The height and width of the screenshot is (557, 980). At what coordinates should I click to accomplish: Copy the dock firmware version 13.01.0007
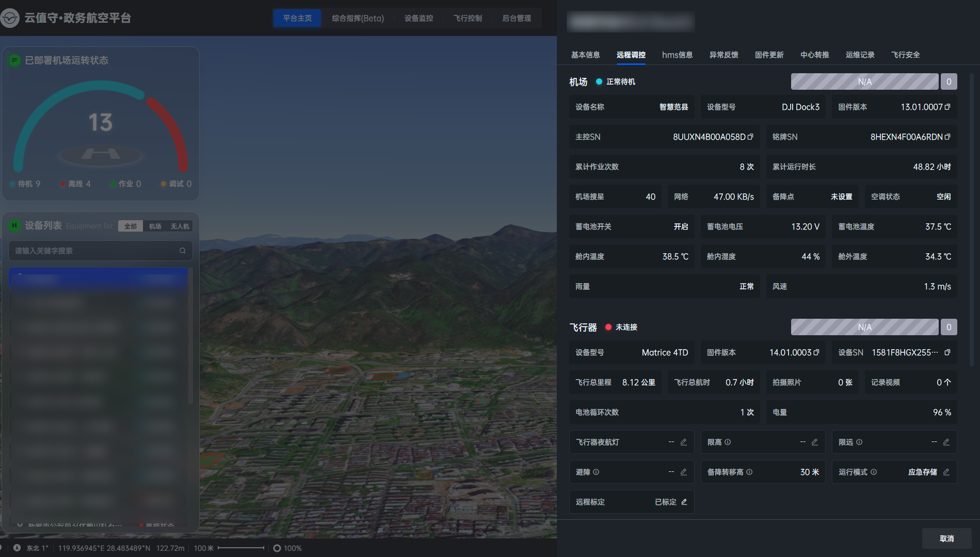tap(947, 107)
